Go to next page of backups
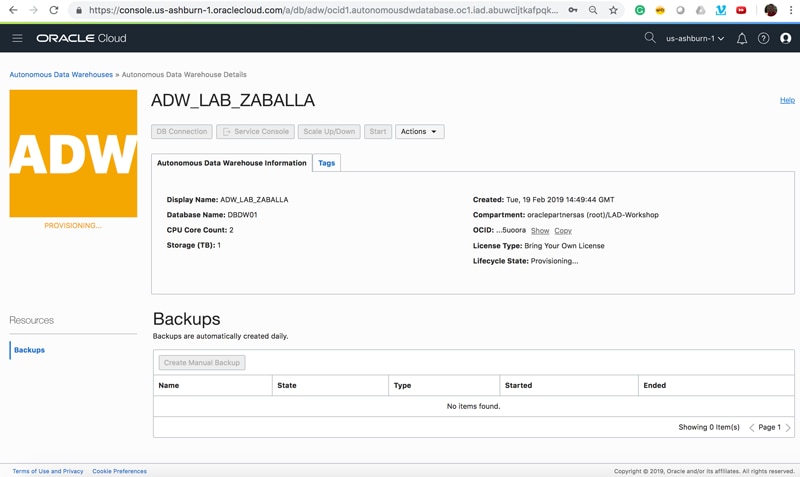Screen dimensions: 800x477 coord(788,428)
